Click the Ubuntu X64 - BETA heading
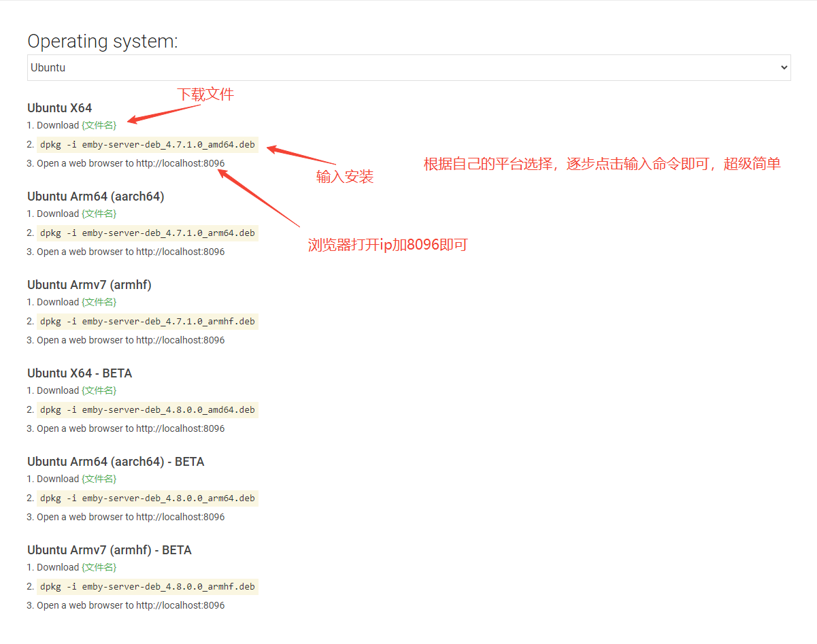Screen dimensions: 817x644 tap(80, 373)
